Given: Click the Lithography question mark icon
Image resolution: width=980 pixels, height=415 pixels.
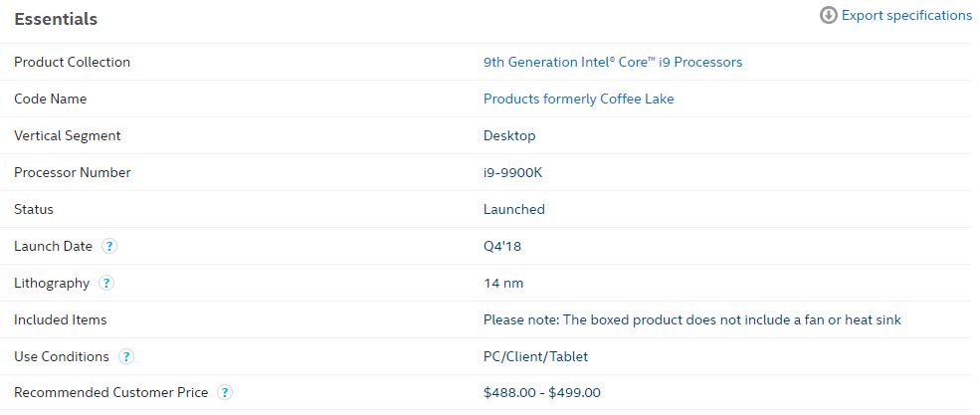Looking at the screenshot, I should point(106,283).
